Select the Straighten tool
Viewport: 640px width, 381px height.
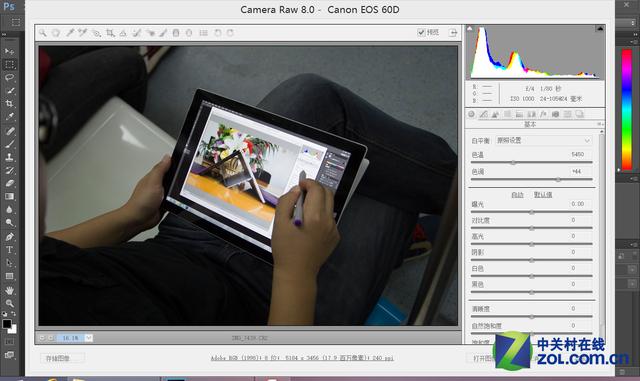coord(123,33)
